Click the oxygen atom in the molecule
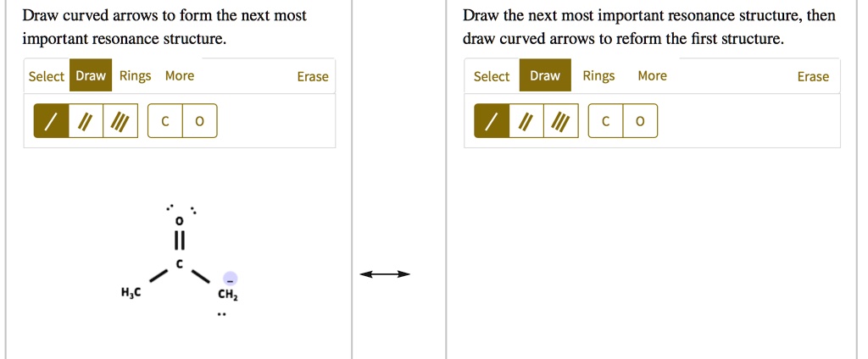Image resolution: width=868 pixels, height=359 pixels. click(x=178, y=221)
